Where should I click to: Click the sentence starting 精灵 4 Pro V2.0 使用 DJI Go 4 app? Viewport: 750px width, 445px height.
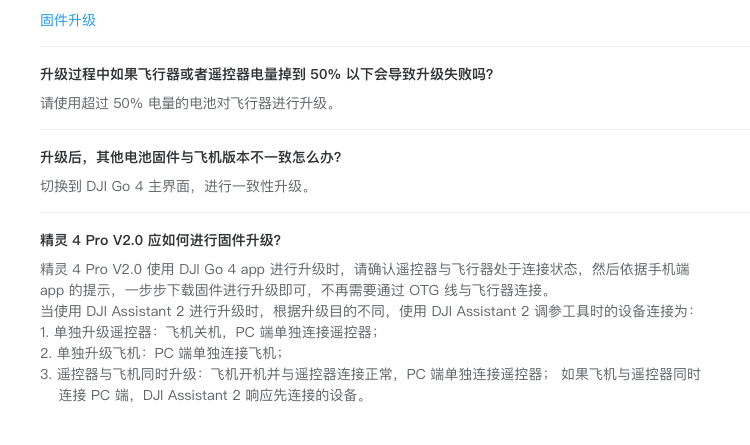[364, 269]
